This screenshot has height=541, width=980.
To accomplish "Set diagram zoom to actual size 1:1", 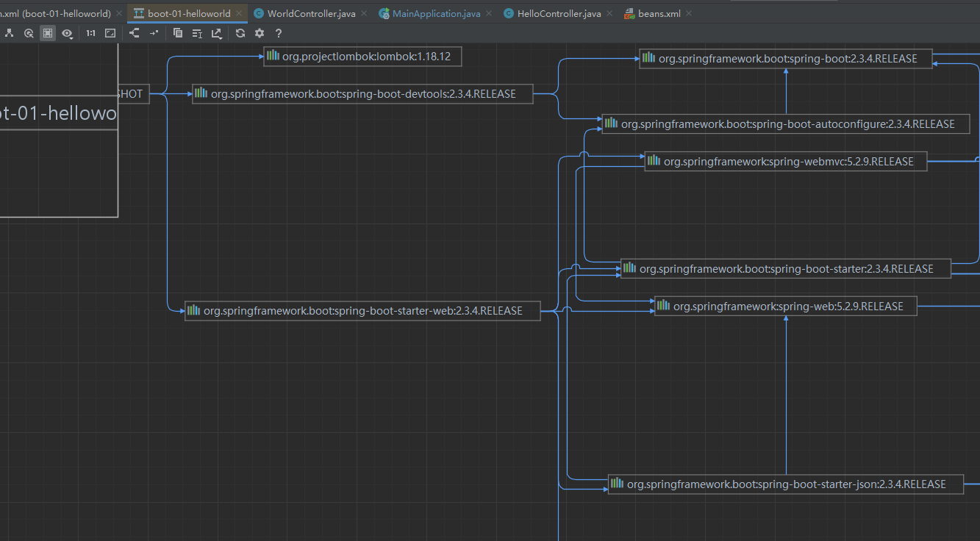I will click(90, 33).
